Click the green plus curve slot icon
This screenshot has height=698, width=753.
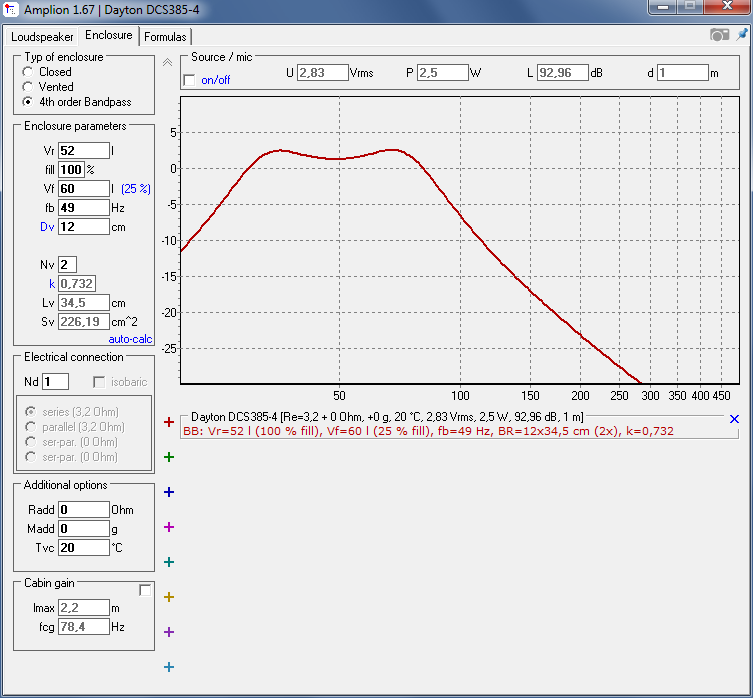169,457
